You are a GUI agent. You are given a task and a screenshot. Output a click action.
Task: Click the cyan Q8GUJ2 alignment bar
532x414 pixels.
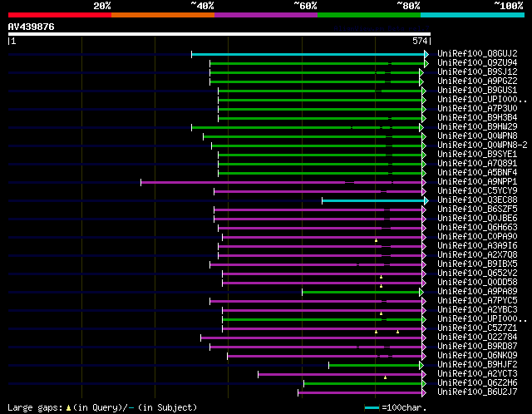click(x=308, y=54)
